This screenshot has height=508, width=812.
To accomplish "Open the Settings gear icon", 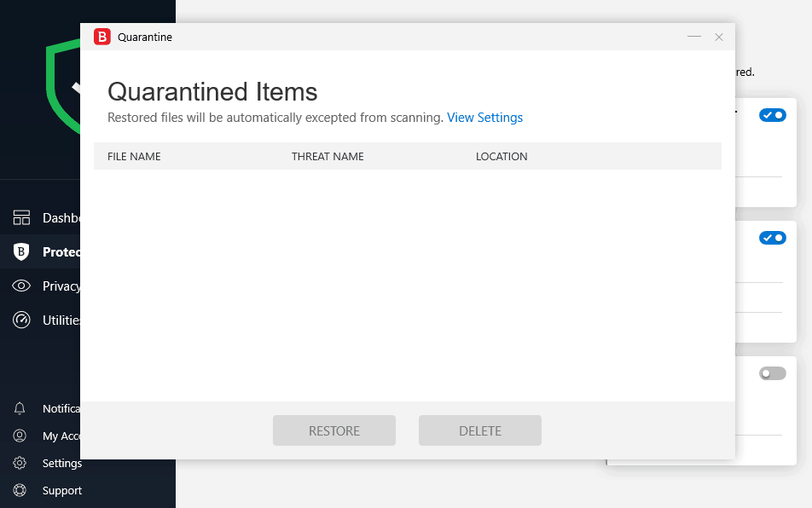I will (x=21, y=463).
